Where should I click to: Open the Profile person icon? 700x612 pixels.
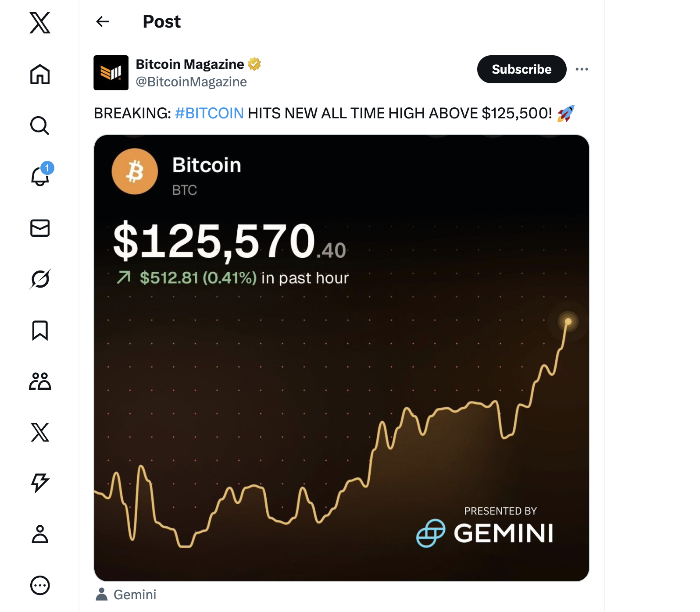pyautogui.click(x=40, y=534)
